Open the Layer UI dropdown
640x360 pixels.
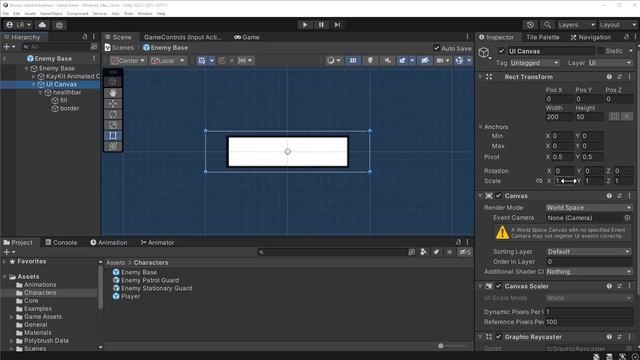pos(610,63)
